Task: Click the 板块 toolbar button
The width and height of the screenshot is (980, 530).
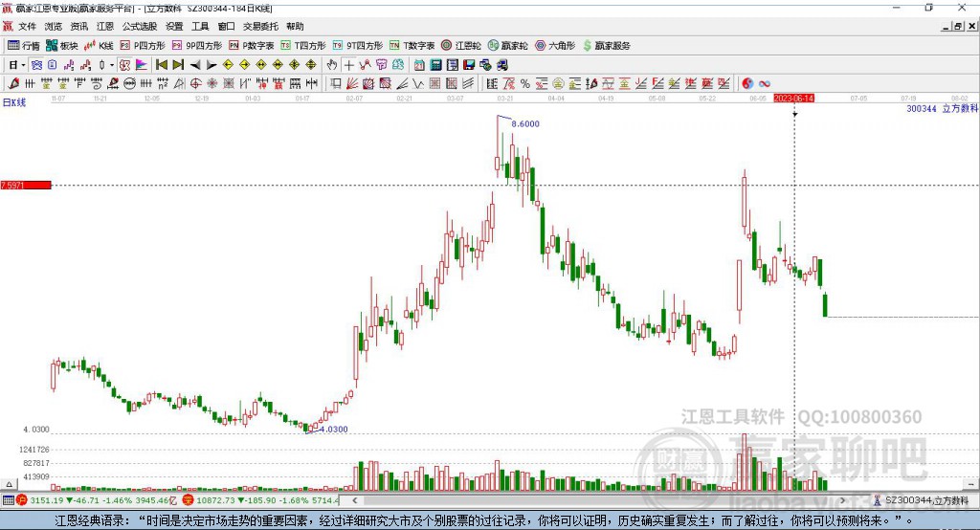Action: pyautogui.click(x=62, y=46)
